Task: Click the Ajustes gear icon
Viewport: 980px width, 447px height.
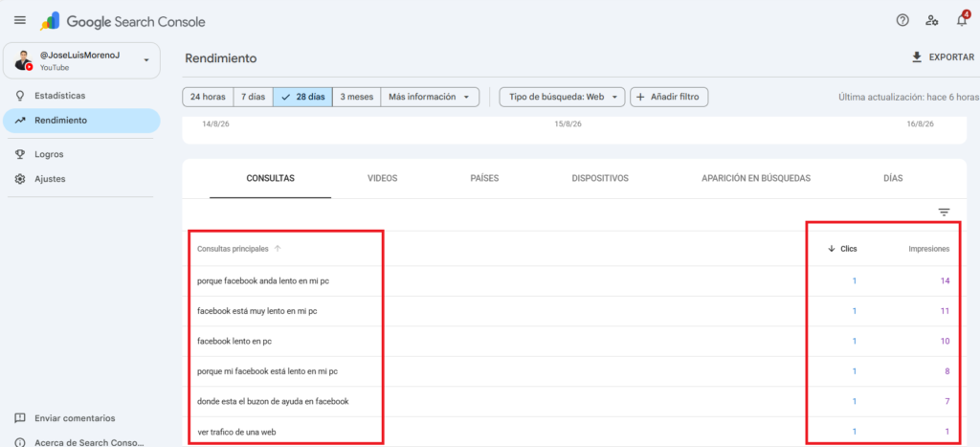Action: (x=20, y=179)
